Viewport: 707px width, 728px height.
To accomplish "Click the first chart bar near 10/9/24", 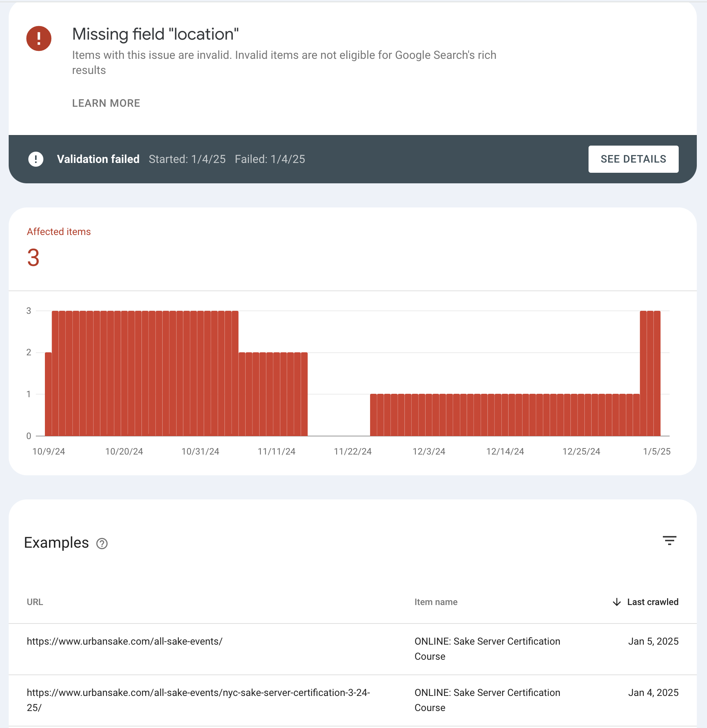I will pos(48,394).
